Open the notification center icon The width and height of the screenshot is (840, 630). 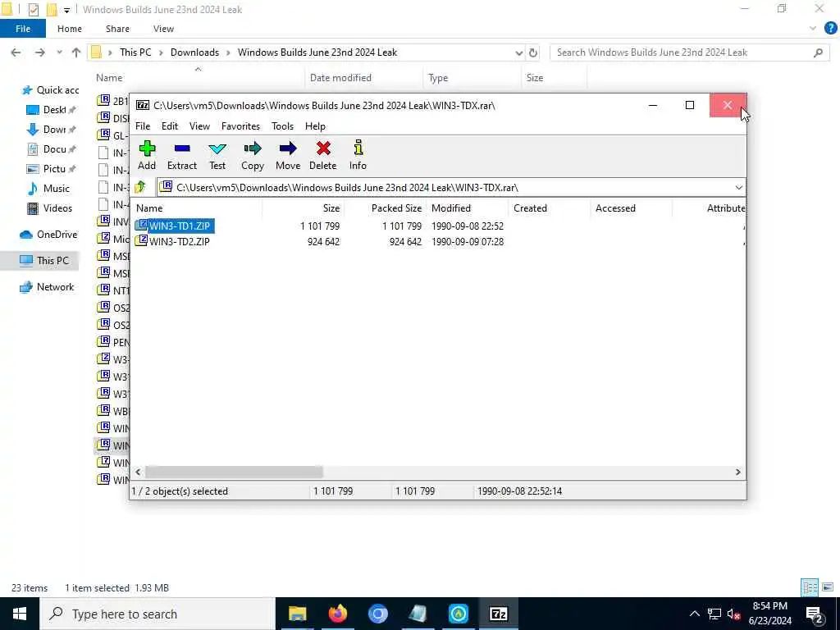click(x=815, y=614)
